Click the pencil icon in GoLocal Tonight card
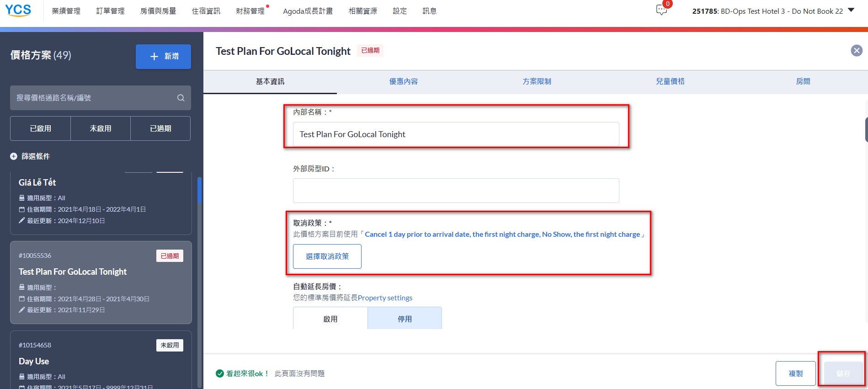Screen dimensions: 868x389 pos(21,310)
